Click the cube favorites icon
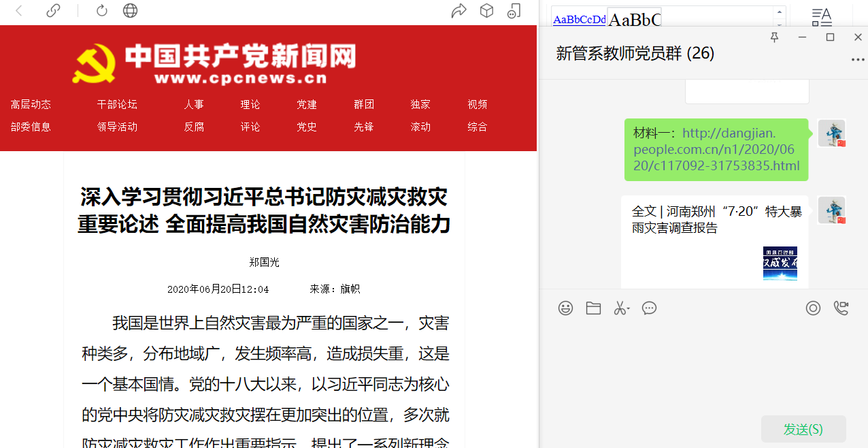This screenshot has height=448, width=868. tap(486, 10)
